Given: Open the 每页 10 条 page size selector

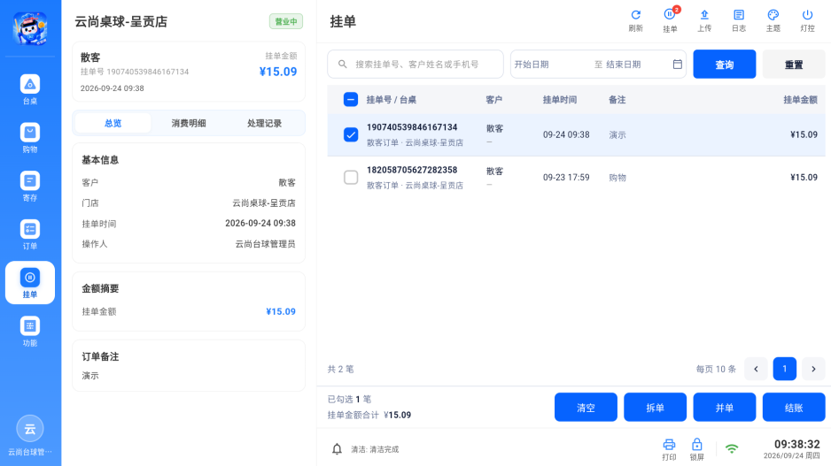Looking at the screenshot, I should tap(716, 369).
